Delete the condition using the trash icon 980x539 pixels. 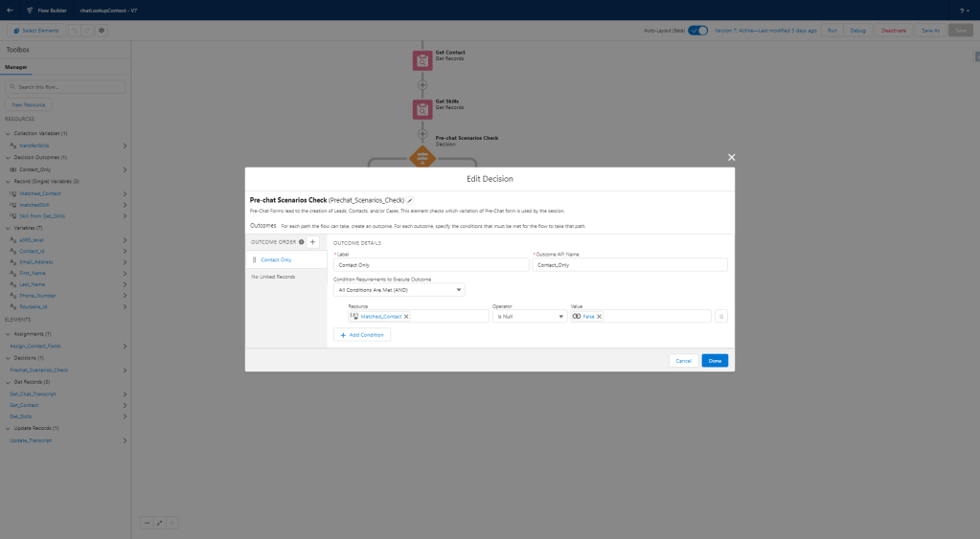721,316
